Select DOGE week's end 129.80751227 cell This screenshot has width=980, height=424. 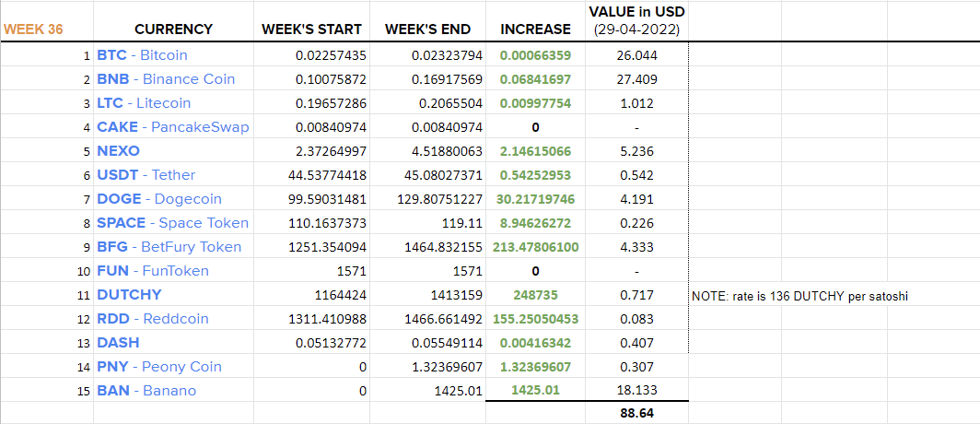[427, 199]
